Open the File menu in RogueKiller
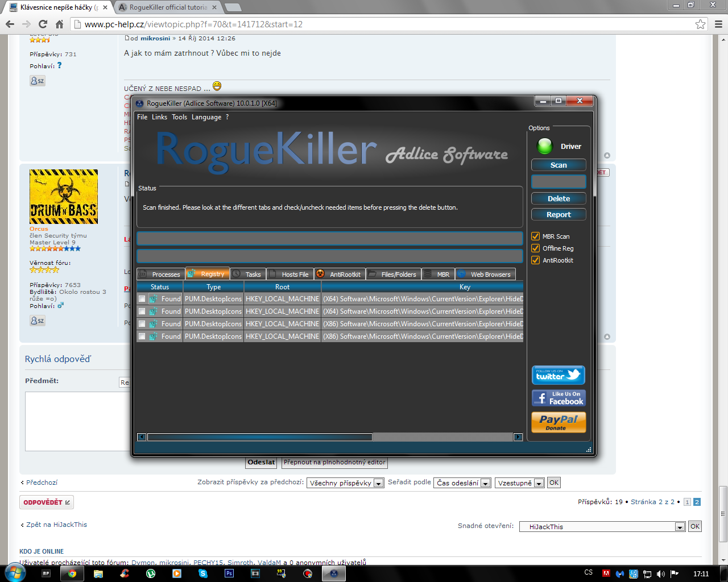 click(x=142, y=117)
